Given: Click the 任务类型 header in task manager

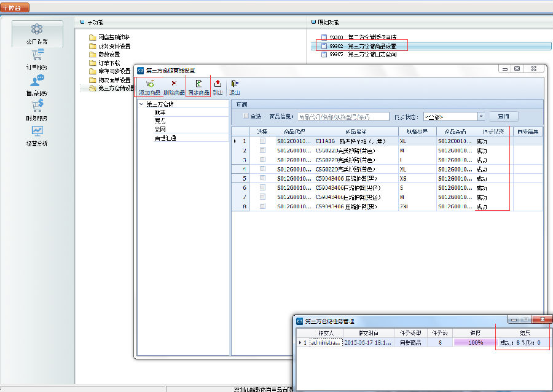Looking at the screenshot, I should click(410, 333).
